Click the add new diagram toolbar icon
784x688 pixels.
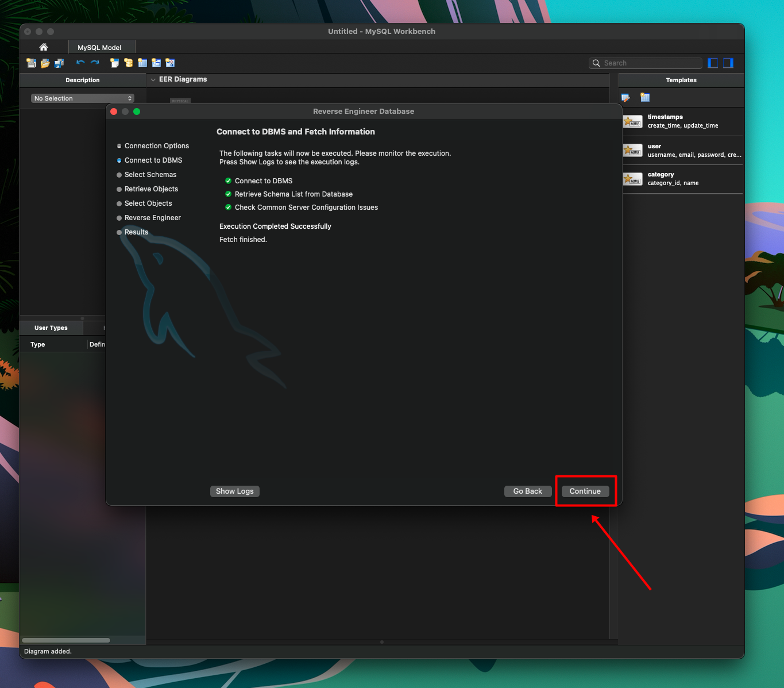115,63
